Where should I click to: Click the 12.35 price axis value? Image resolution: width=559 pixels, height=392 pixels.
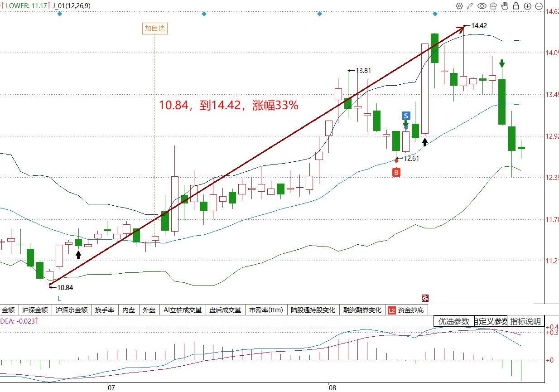tap(553, 177)
